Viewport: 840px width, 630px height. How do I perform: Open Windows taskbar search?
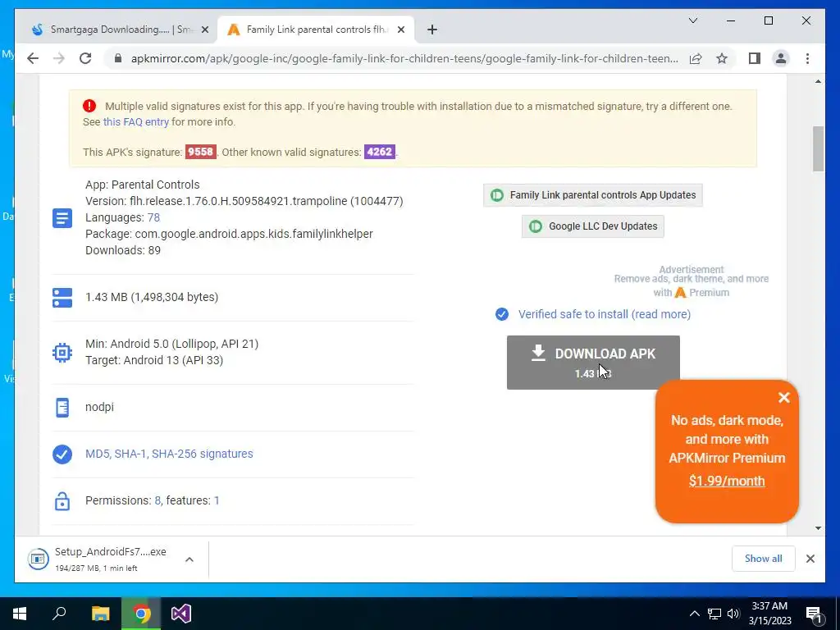pyautogui.click(x=59, y=614)
